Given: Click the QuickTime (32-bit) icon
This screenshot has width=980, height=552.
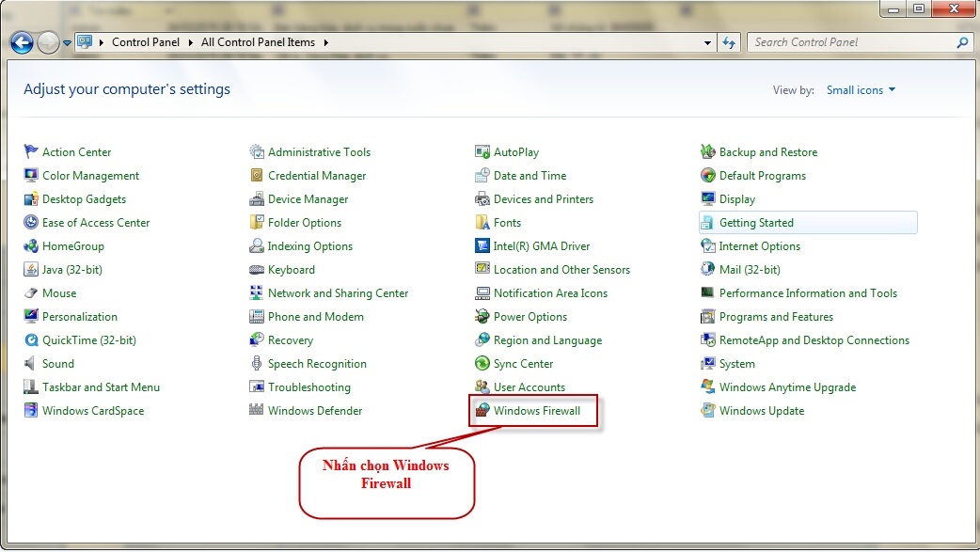Looking at the screenshot, I should [x=31, y=340].
